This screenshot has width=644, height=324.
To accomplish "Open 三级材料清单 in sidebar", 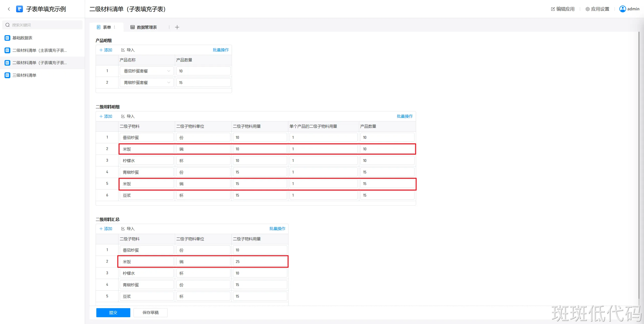I will pos(24,75).
